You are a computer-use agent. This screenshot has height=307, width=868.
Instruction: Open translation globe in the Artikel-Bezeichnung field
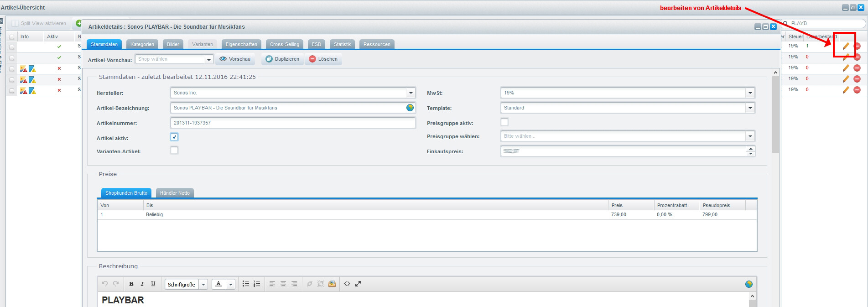410,108
